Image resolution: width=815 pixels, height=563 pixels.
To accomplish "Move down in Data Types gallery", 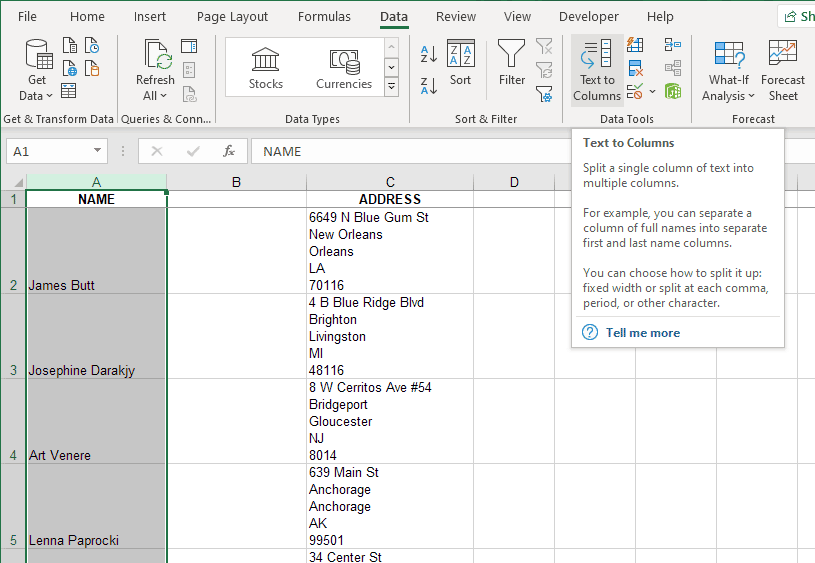I will tap(391, 67).
